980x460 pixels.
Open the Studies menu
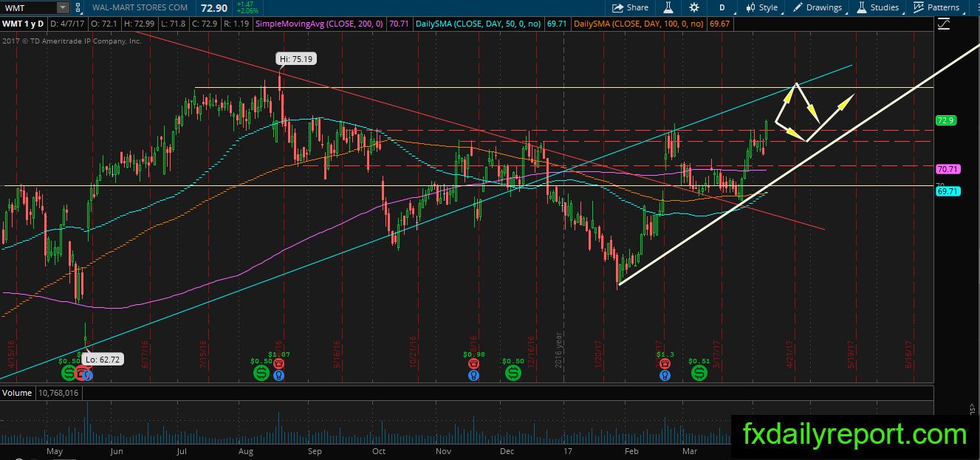tap(877, 7)
